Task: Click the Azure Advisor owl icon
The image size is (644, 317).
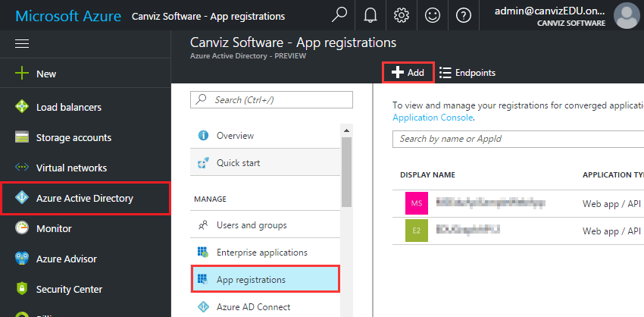Action: coord(22,259)
